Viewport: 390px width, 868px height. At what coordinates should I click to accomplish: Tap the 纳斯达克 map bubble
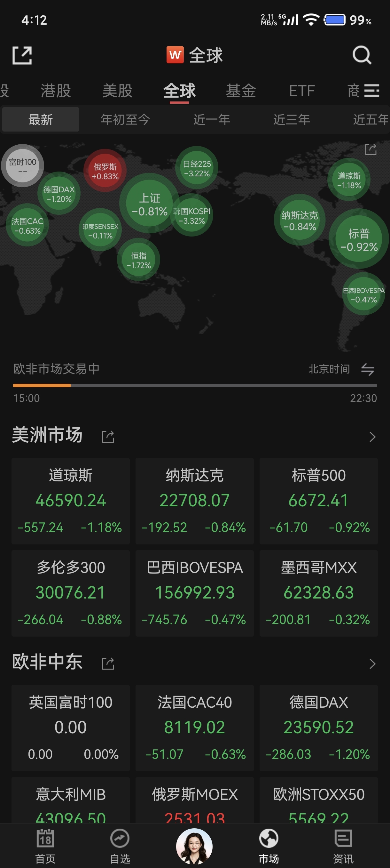pyautogui.click(x=300, y=220)
